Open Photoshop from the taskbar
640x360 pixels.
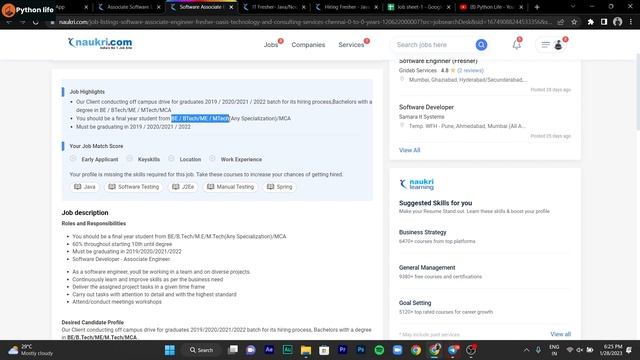point(361,350)
